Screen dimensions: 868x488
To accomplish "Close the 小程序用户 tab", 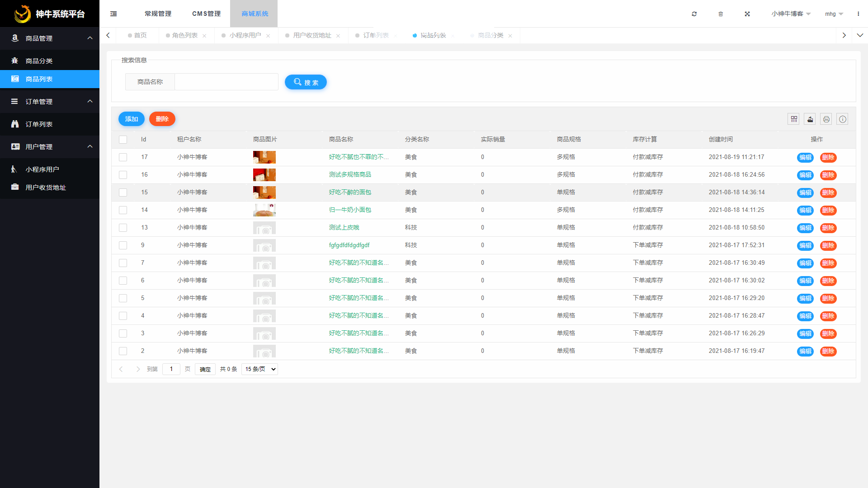I will tap(268, 36).
